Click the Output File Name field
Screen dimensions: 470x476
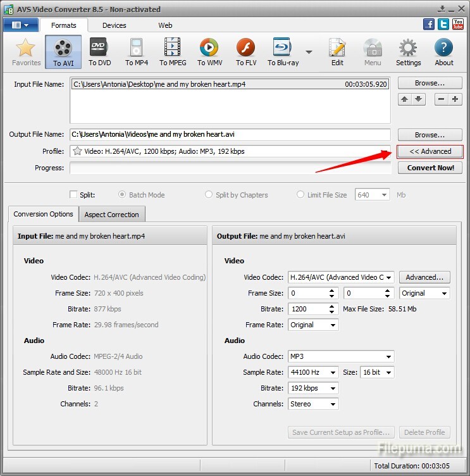tap(230, 134)
